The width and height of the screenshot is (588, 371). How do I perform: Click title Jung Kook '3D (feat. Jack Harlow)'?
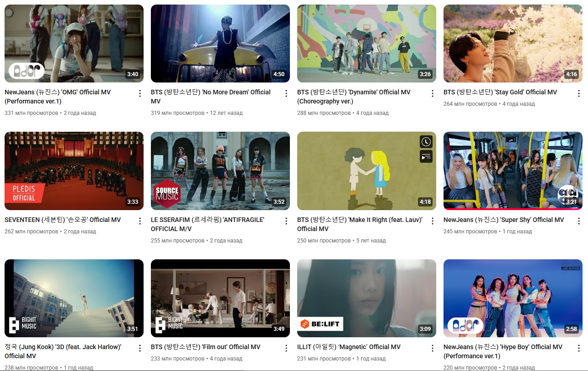63,351
